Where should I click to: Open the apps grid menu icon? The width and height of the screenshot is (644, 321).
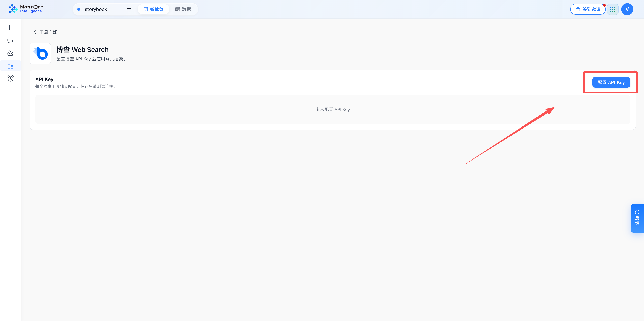pyautogui.click(x=612, y=9)
